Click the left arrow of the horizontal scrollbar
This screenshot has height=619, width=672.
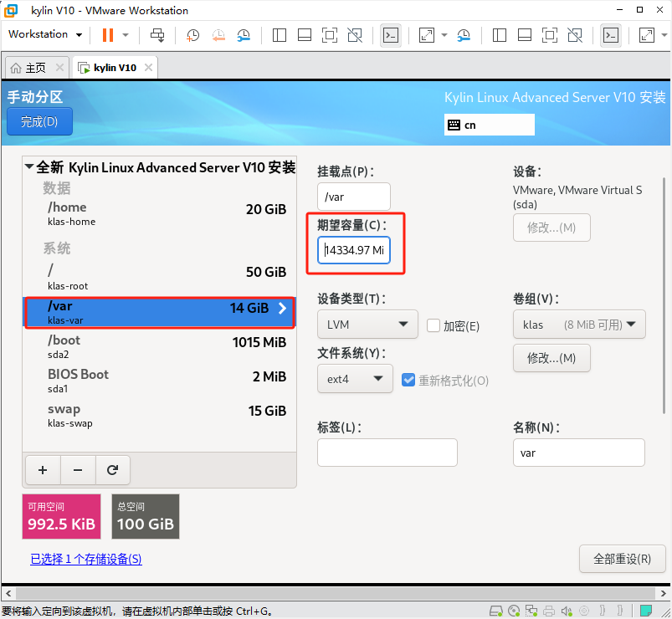click(8, 593)
